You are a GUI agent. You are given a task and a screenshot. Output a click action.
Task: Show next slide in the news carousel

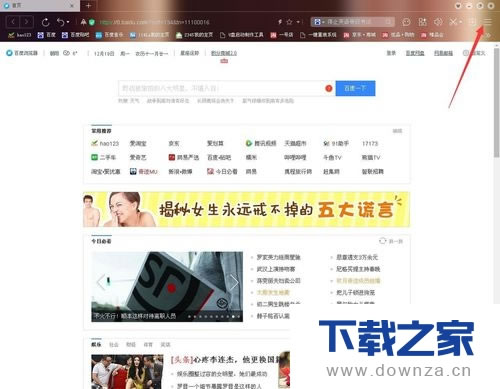tap(234, 282)
